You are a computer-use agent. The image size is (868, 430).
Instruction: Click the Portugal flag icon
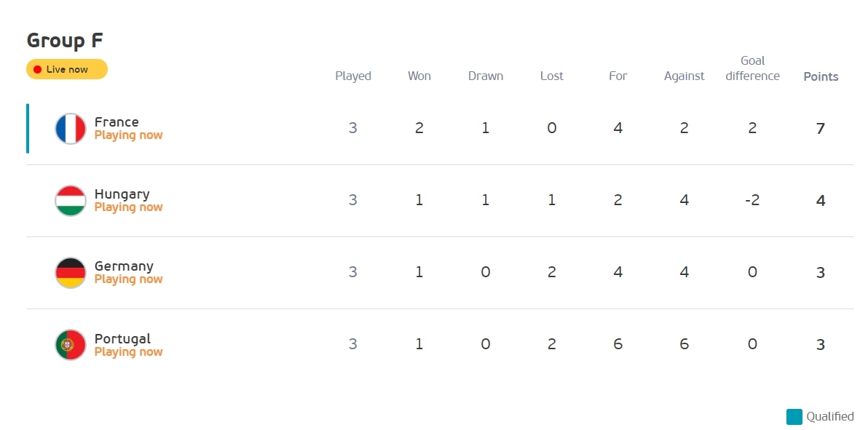pyautogui.click(x=71, y=344)
